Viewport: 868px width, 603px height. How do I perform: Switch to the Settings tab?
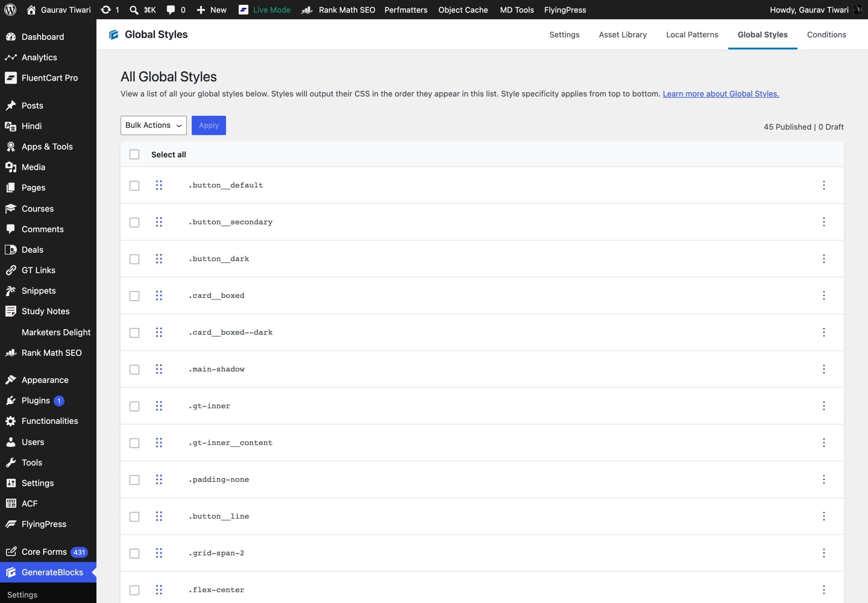click(x=564, y=35)
